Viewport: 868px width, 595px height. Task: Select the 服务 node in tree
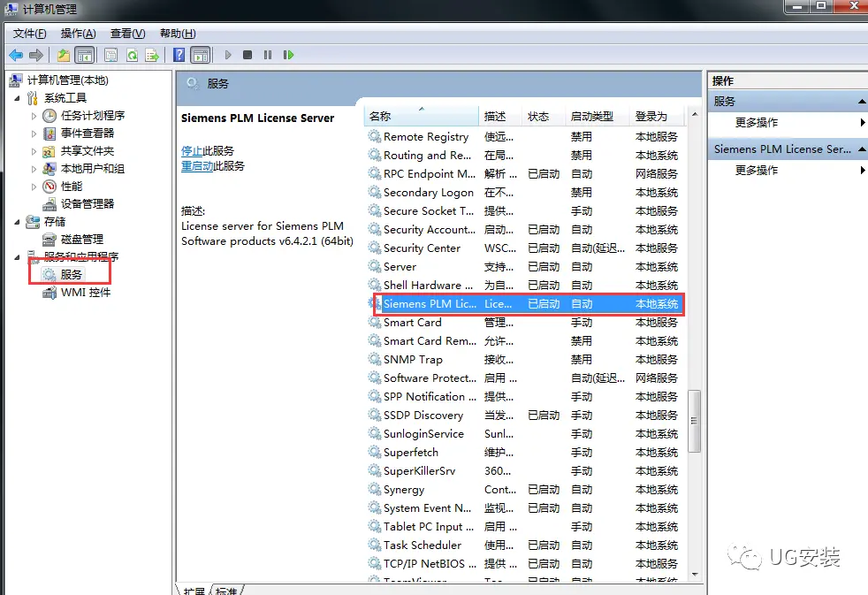tap(71, 275)
